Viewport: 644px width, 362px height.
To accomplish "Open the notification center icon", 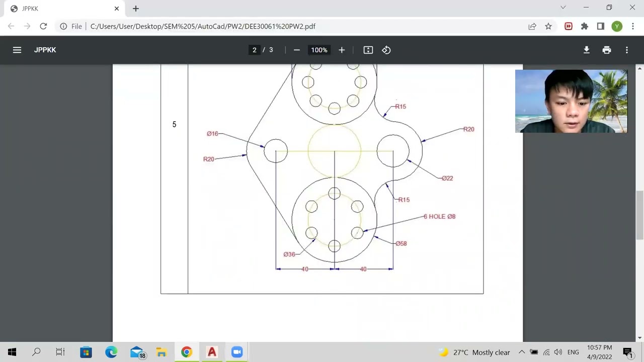I will 628,352.
